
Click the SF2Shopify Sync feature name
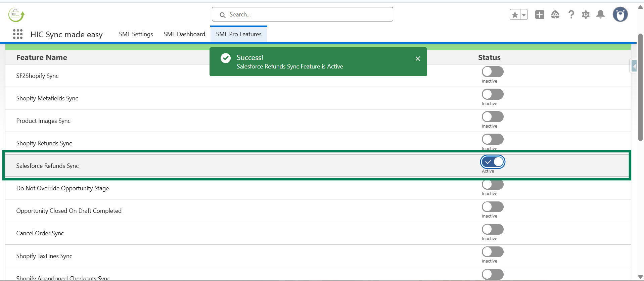click(x=37, y=76)
